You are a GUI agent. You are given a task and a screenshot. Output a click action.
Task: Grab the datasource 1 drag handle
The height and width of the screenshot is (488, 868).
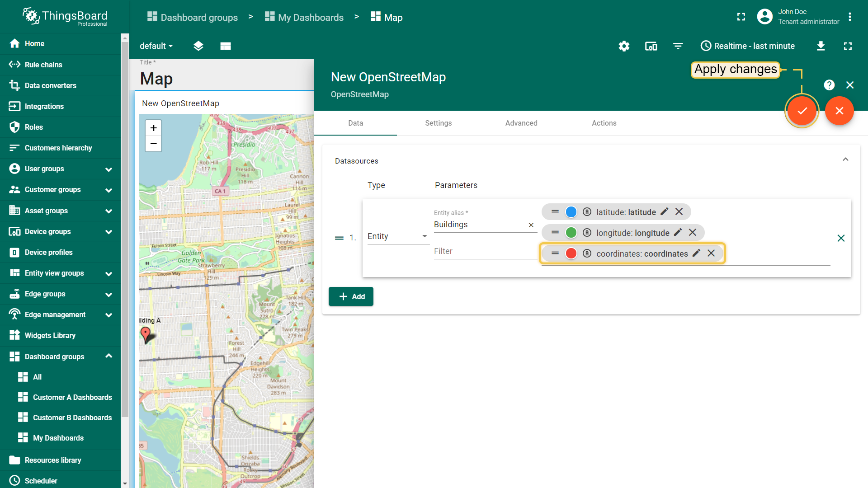pyautogui.click(x=339, y=238)
